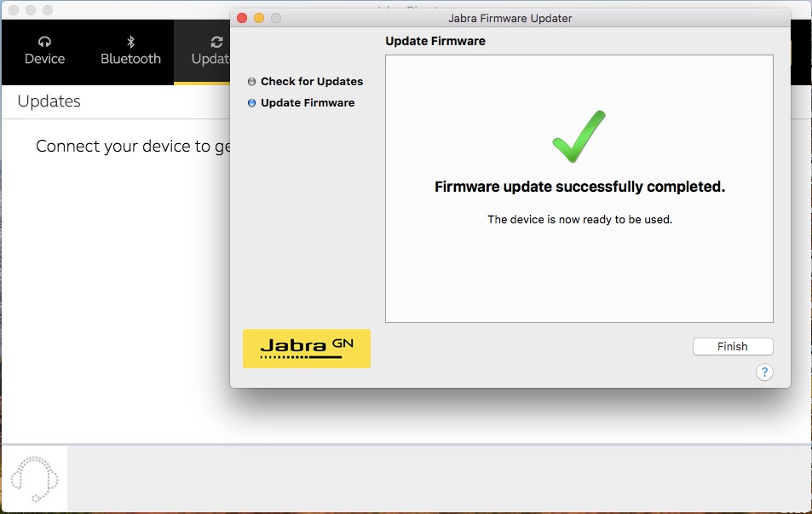Switch to the Bluetooth tab in Jabra Direct

pos(130,51)
